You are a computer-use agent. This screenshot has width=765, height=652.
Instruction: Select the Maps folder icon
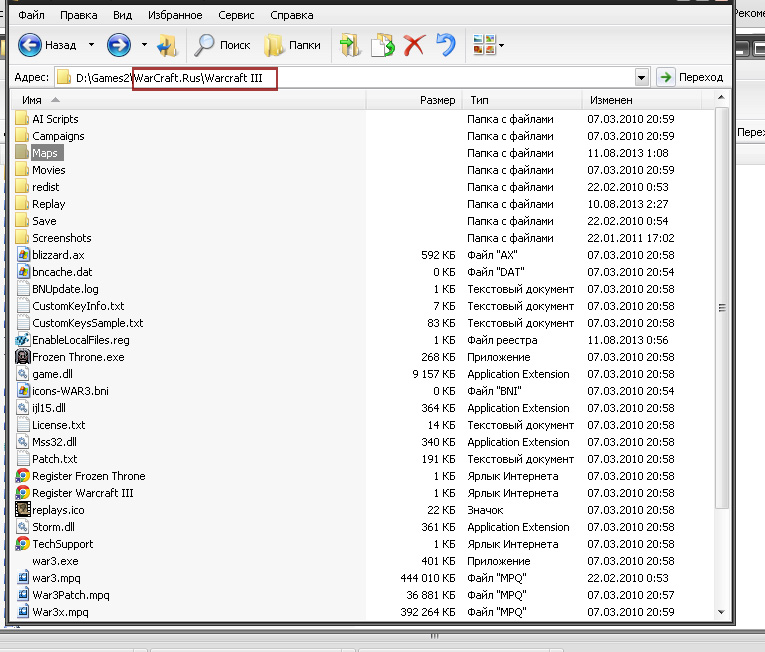(22, 153)
